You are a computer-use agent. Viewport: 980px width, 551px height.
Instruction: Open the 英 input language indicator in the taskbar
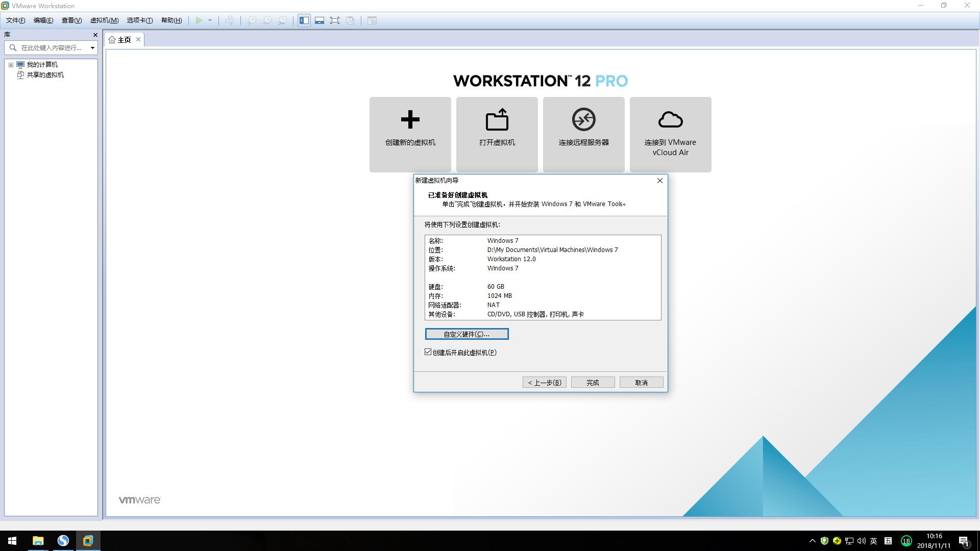(874, 541)
